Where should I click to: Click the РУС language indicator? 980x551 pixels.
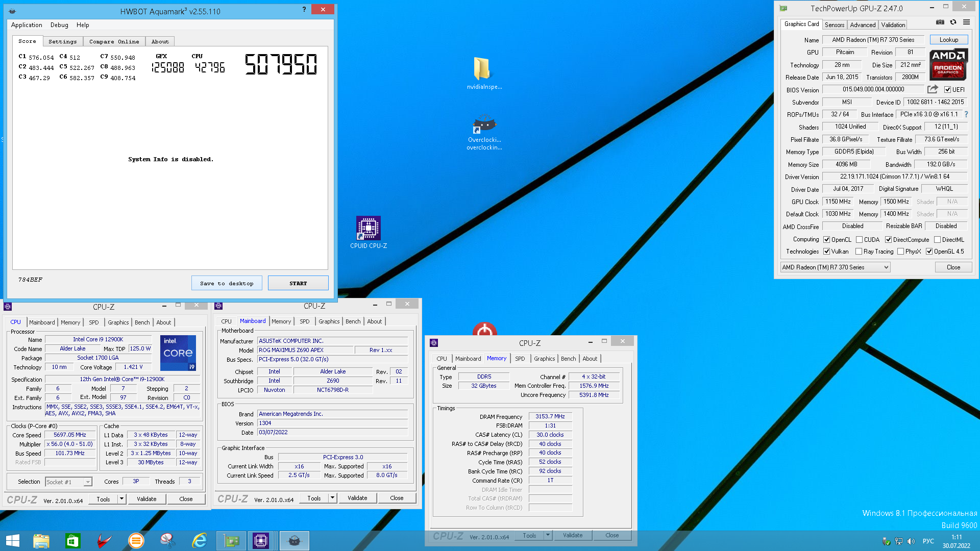928,541
